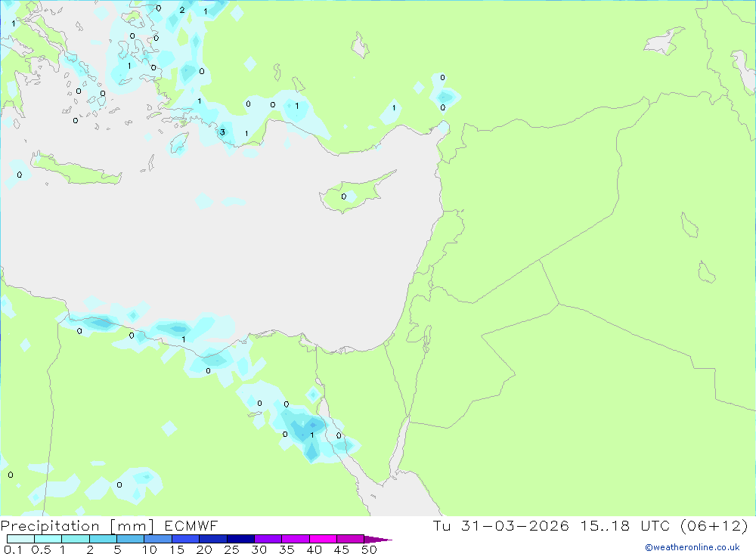Pick the 5–10 mm blue legend swatch
This screenshot has width=756, height=554.
[x=130, y=539]
